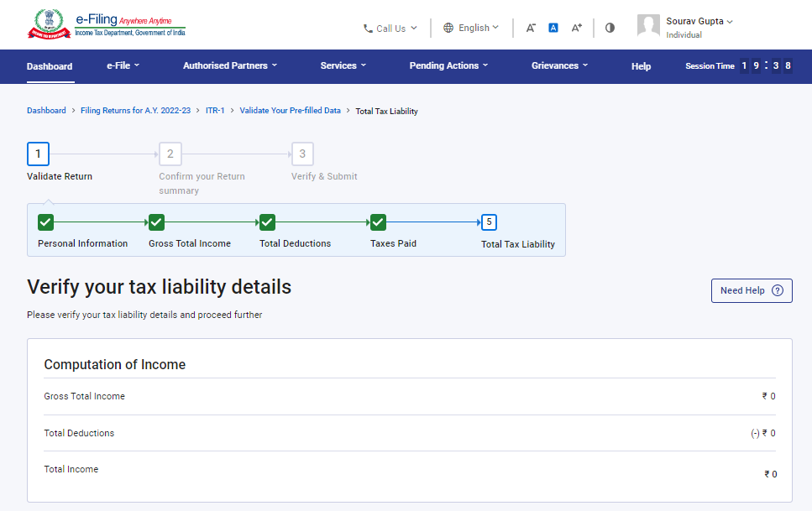Screen dimensions: 812x511
Task: Open the Grievances menu
Action: (x=559, y=65)
